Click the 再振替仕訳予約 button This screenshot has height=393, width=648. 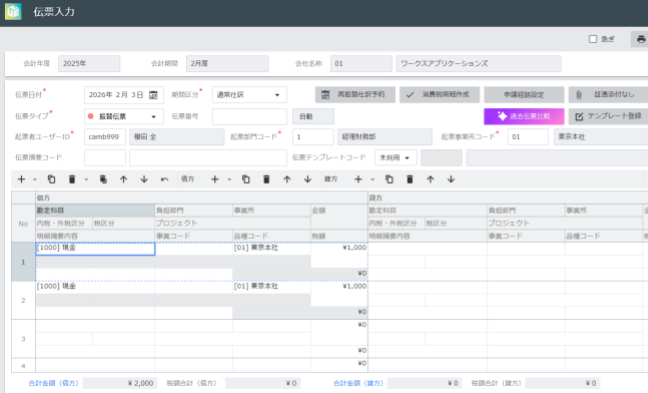pos(355,95)
